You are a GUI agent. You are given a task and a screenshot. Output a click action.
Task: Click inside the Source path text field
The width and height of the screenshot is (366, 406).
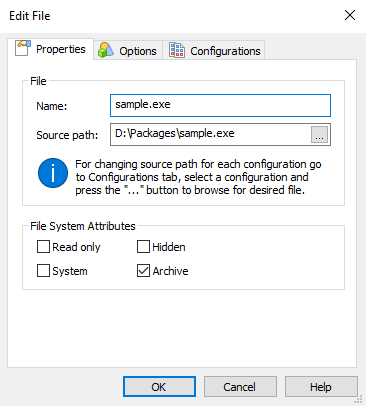pos(211,134)
